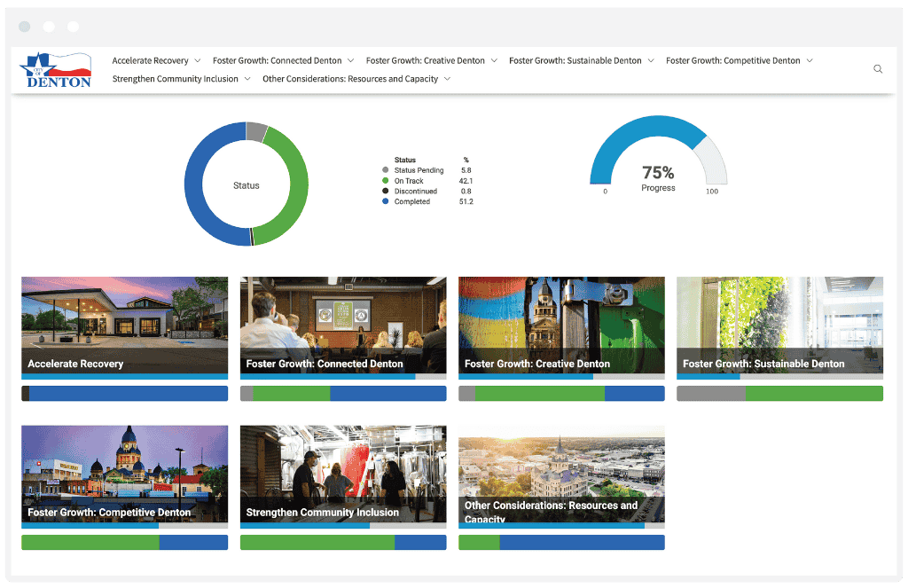Open the search icon in the navigation bar

coord(878,68)
